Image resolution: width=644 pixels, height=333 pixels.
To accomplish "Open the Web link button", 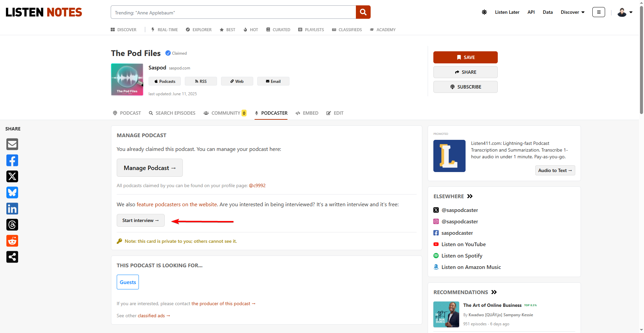I will click(x=237, y=81).
